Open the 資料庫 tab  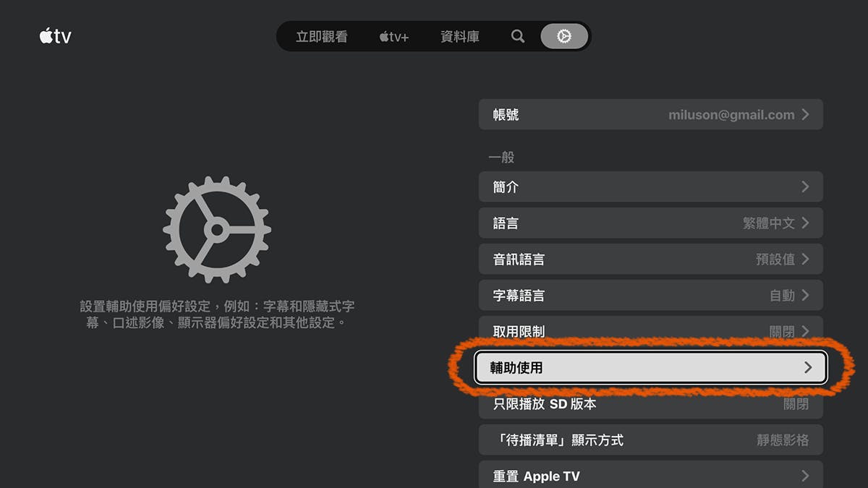point(460,36)
